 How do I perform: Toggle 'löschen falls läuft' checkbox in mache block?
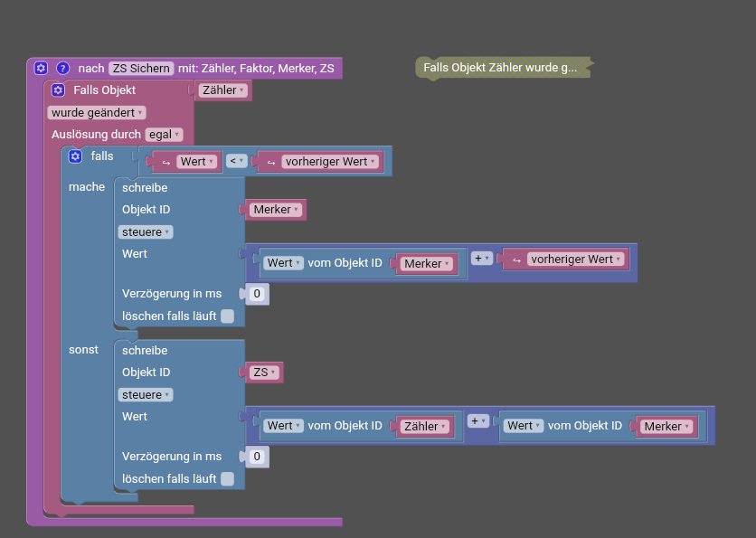pos(227,316)
